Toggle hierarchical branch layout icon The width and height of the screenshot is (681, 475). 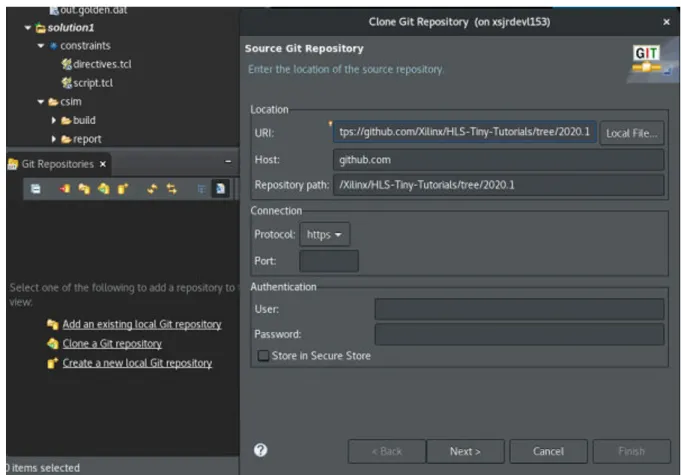201,189
